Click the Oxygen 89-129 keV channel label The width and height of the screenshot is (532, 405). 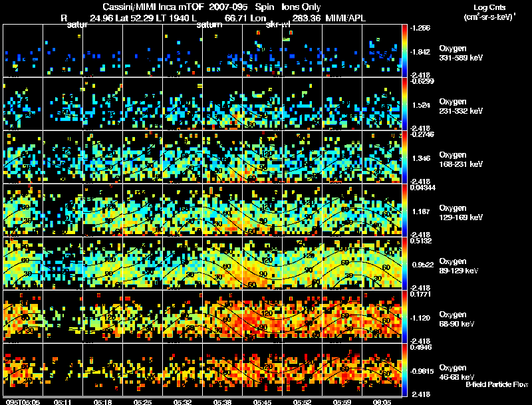[459, 265]
